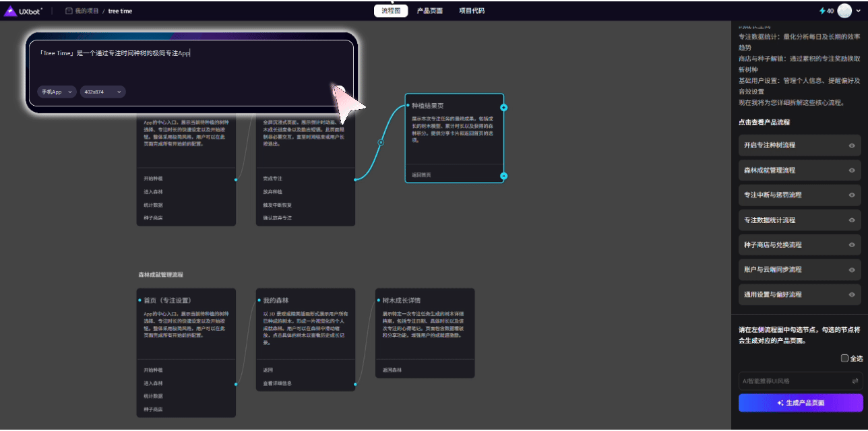Click plus connector on 种植结果页 node
The width and height of the screenshot is (868, 431).
(x=503, y=107)
